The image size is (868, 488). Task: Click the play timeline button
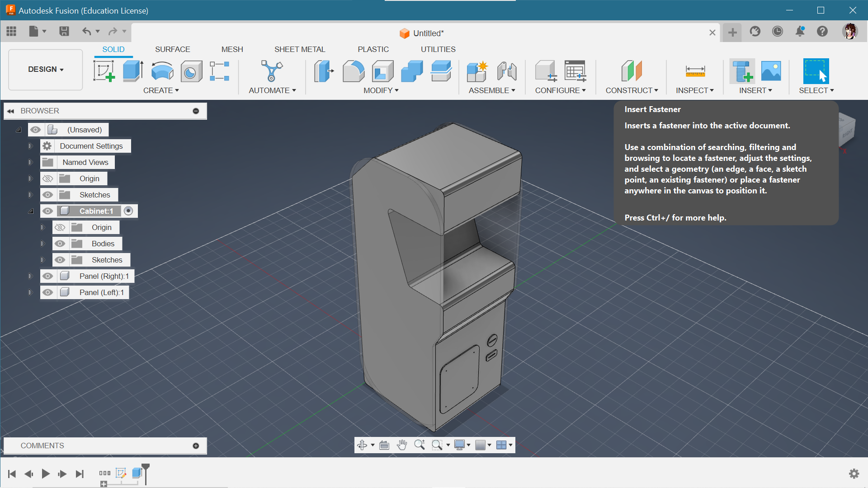(x=45, y=473)
